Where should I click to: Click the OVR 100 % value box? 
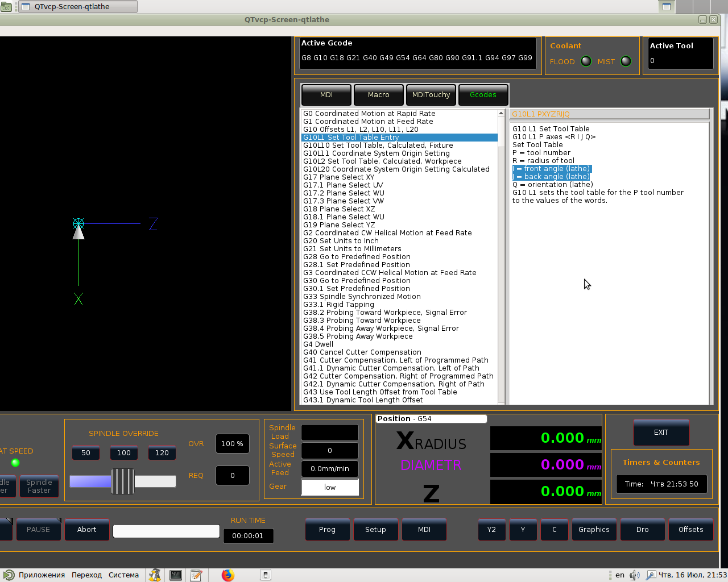(x=232, y=444)
